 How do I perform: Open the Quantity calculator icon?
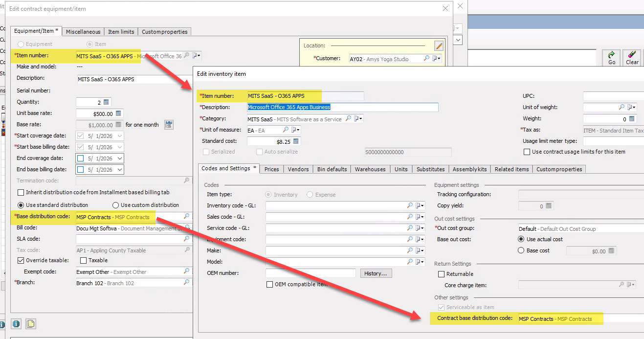point(106,102)
